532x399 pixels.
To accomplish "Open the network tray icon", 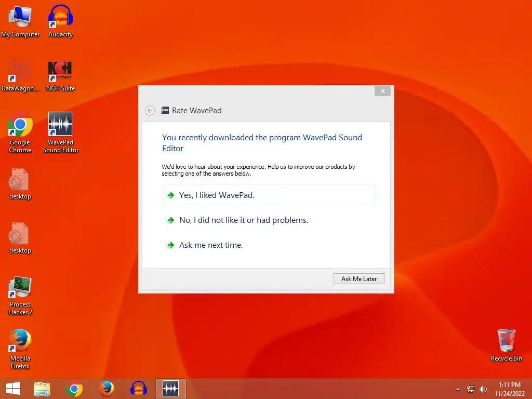I will pos(470,389).
